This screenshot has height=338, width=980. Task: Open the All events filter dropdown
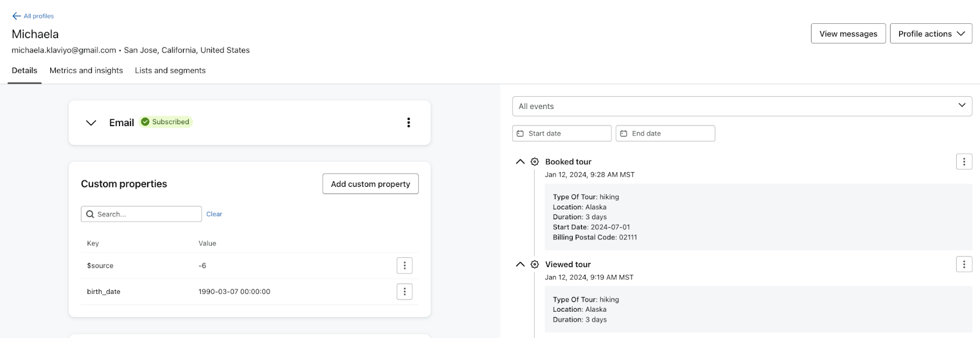742,106
